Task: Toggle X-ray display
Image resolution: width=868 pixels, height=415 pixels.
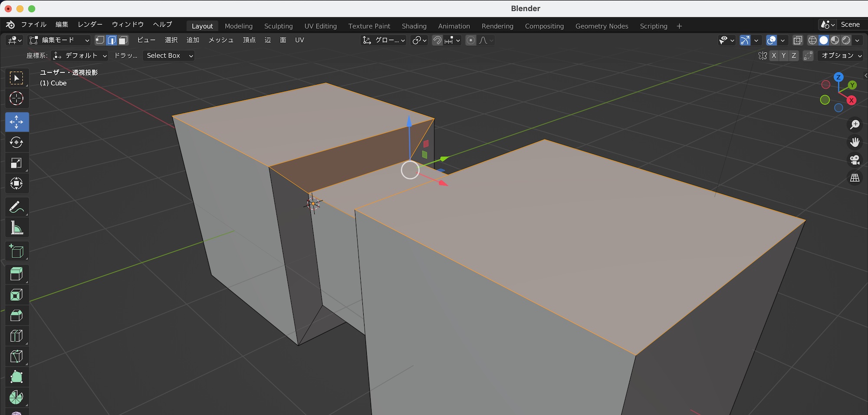Action: (x=797, y=40)
